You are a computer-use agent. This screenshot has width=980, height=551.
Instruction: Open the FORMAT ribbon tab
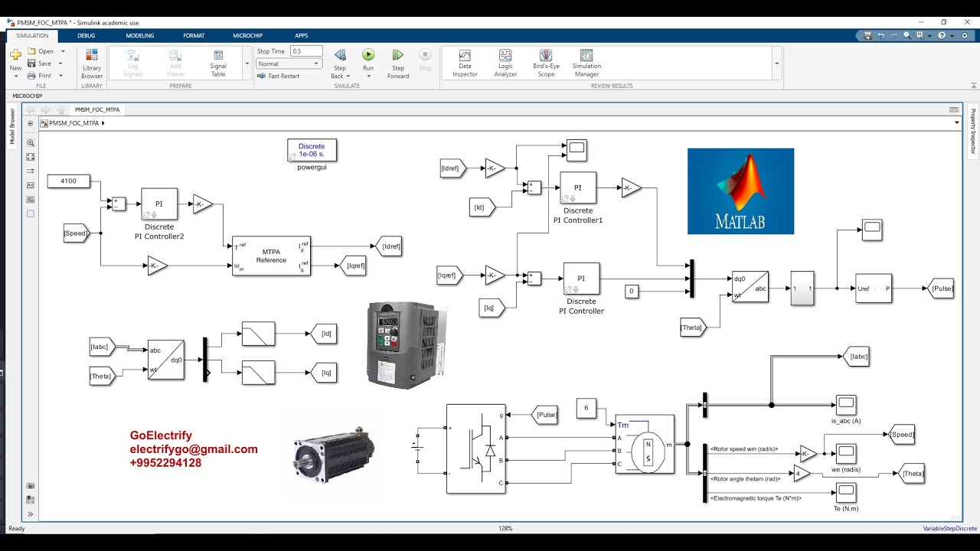194,36
